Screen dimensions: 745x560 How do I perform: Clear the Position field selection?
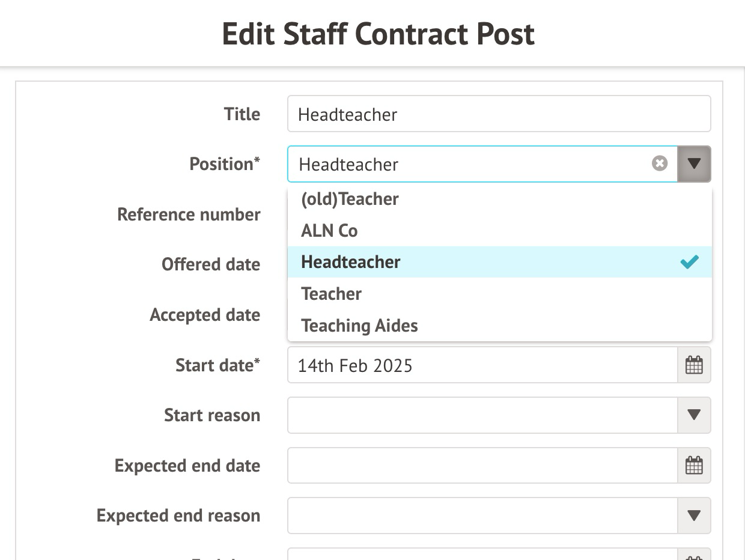tap(660, 163)
